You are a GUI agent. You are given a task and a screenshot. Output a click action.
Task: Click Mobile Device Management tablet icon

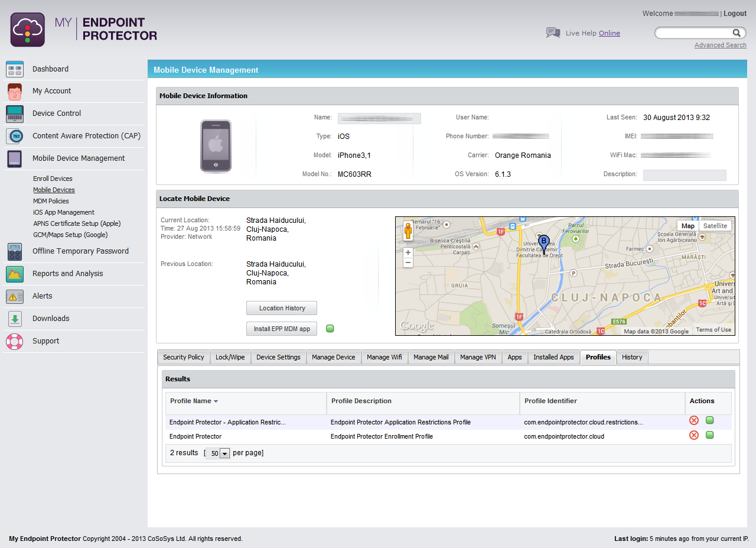[x=15, y=158]
